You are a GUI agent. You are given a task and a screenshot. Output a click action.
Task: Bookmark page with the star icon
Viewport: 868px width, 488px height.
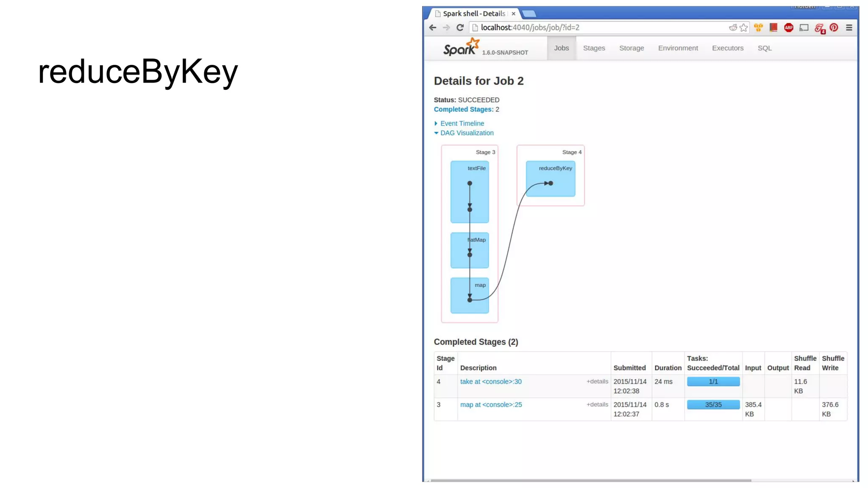(x=744, y=28)
